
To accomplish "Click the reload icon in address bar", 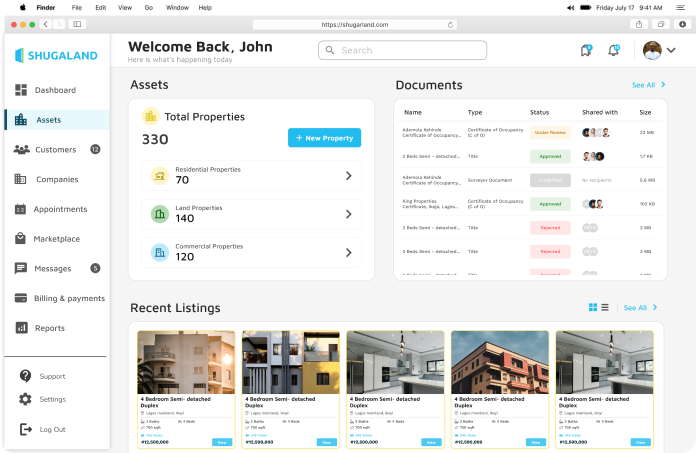I will click(450, 25).
